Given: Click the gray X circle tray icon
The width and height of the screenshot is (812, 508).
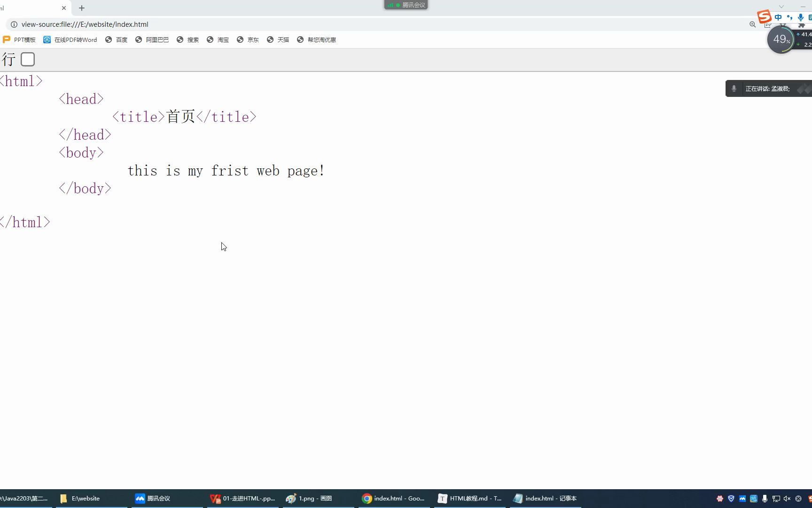Looking at the screenshot, I should click(798, 499).
